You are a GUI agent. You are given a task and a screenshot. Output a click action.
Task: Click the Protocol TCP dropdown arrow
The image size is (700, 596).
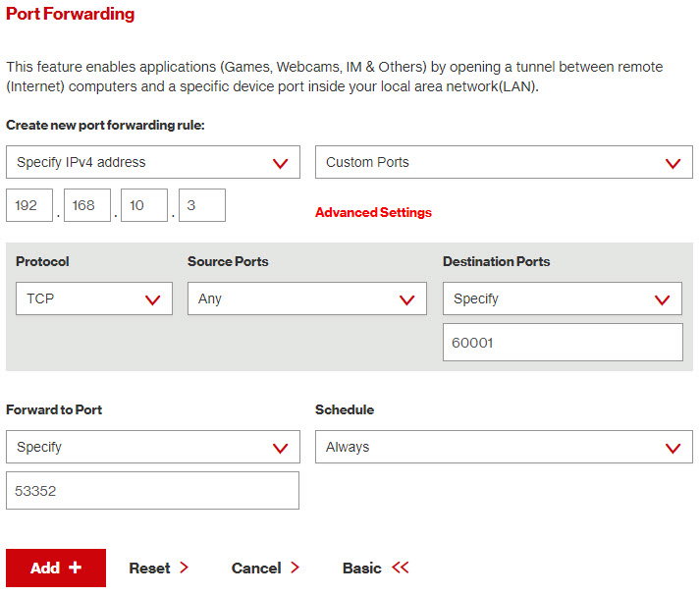[x=153, y=300]
